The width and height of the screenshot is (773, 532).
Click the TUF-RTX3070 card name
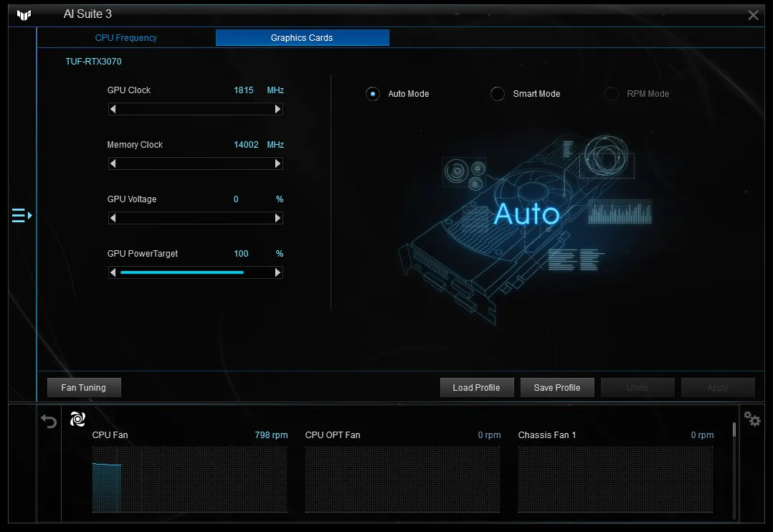[94, 62]
